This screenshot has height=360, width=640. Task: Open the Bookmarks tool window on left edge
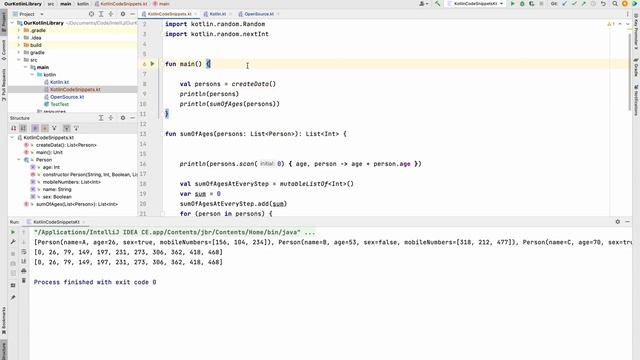click(4, 321)
